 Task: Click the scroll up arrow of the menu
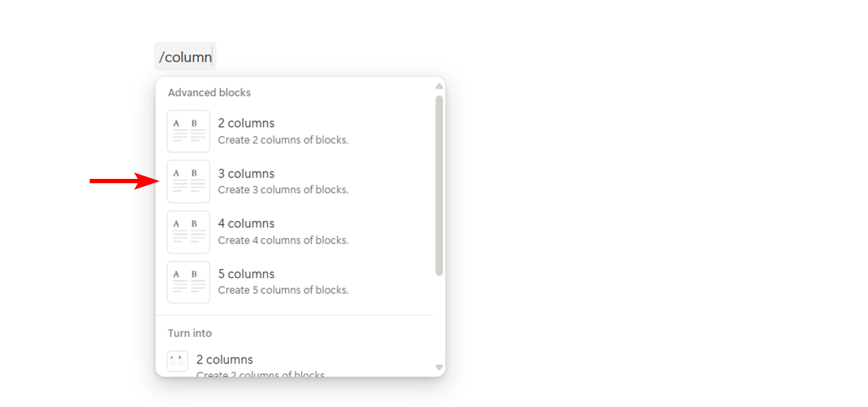tap(439, 86)
